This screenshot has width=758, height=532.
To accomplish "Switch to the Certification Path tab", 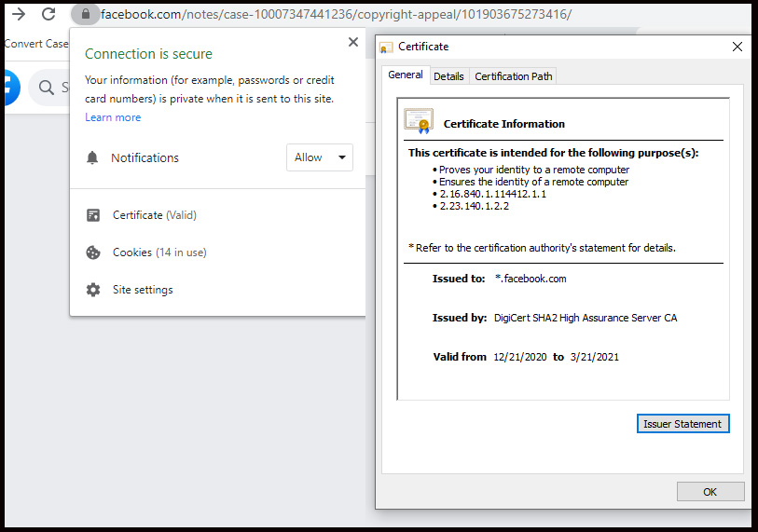I will pos(514,76).
